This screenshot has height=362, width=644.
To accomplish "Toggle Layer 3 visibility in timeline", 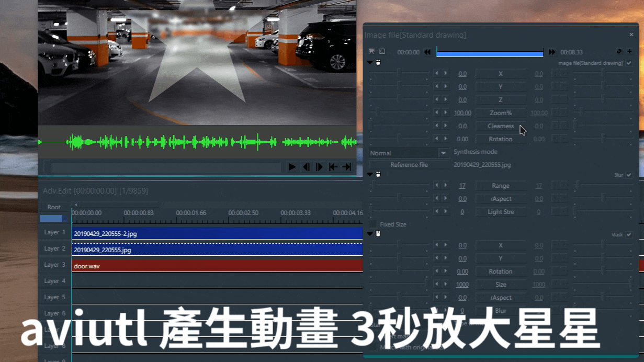I will [54, 265].
